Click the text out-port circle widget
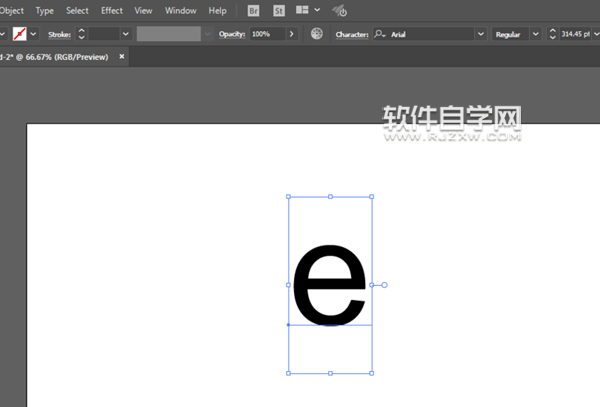600x407 pixels. [385, 285]
